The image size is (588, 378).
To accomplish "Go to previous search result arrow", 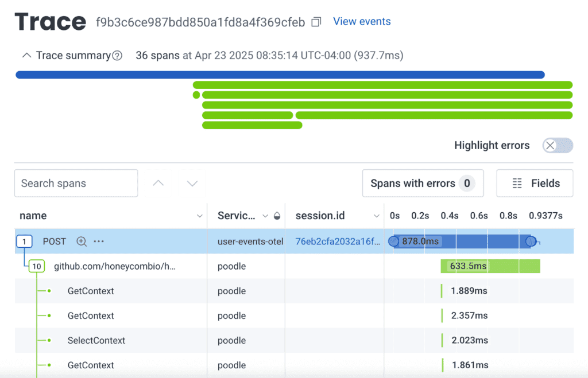I will pyautogui.click(x=158, y=184).
